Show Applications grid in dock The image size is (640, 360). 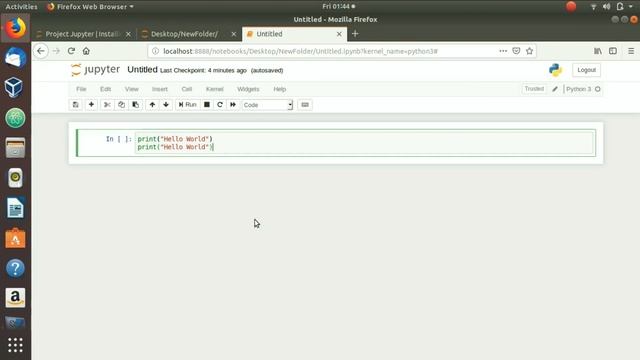15,345
